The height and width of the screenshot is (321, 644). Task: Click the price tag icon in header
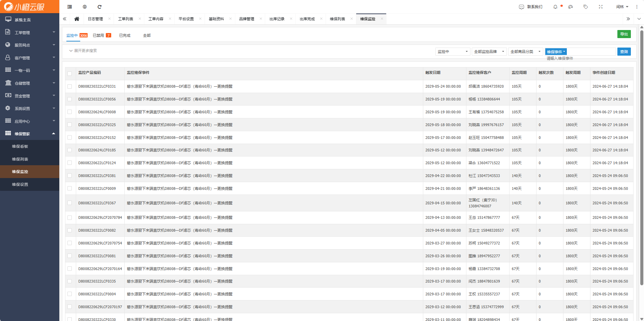(586, 7)
